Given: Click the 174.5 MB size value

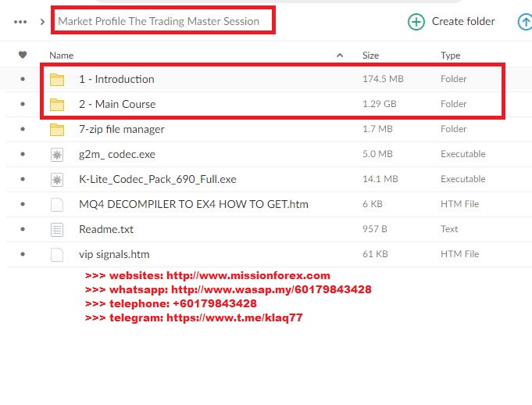Looking at the screenshot, I should point(383,79).
